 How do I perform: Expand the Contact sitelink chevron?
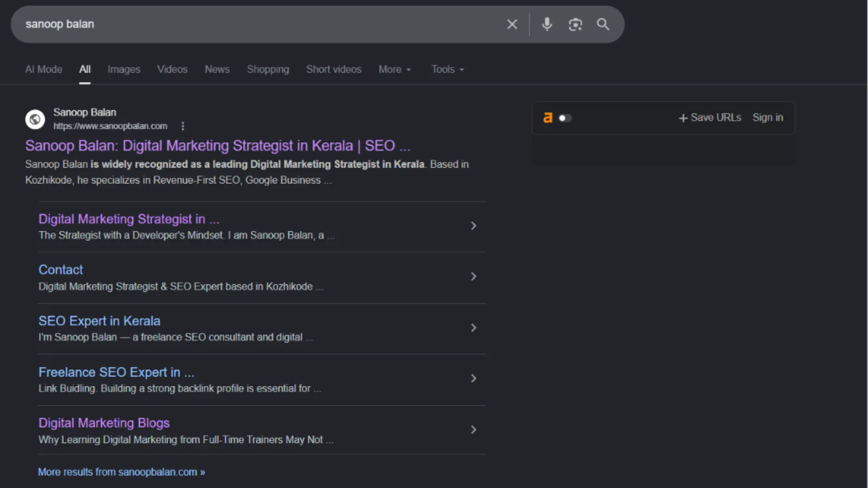coord(473,276)
